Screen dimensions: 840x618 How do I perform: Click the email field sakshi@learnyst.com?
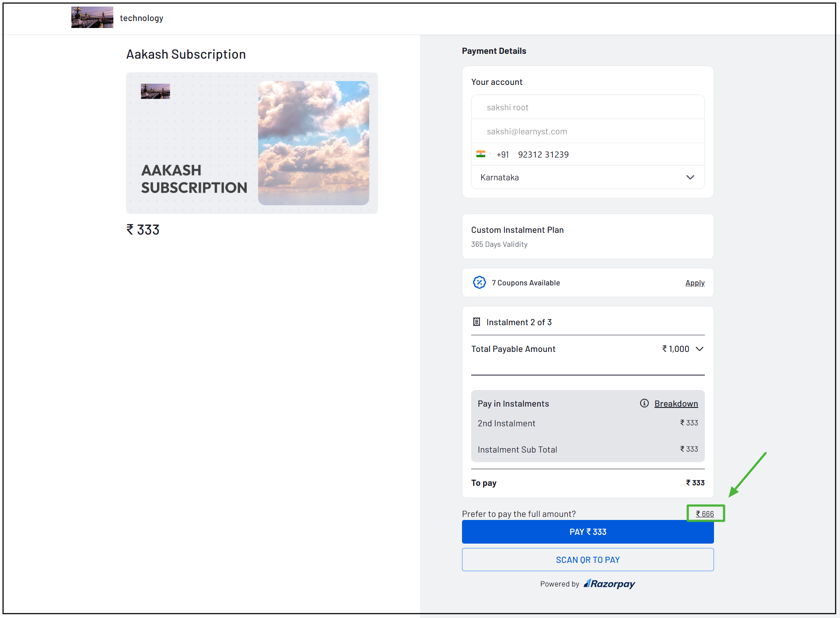pos(588,131)
